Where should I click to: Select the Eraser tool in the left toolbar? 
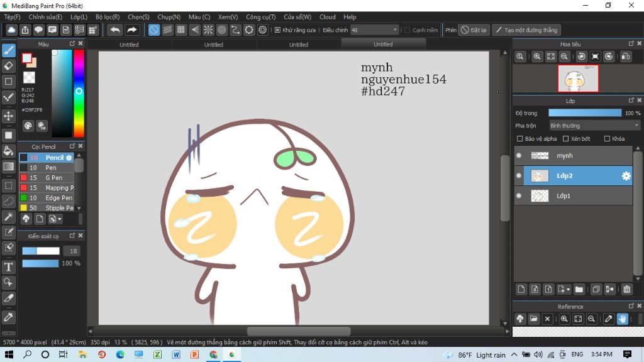[x=9, y=65]
